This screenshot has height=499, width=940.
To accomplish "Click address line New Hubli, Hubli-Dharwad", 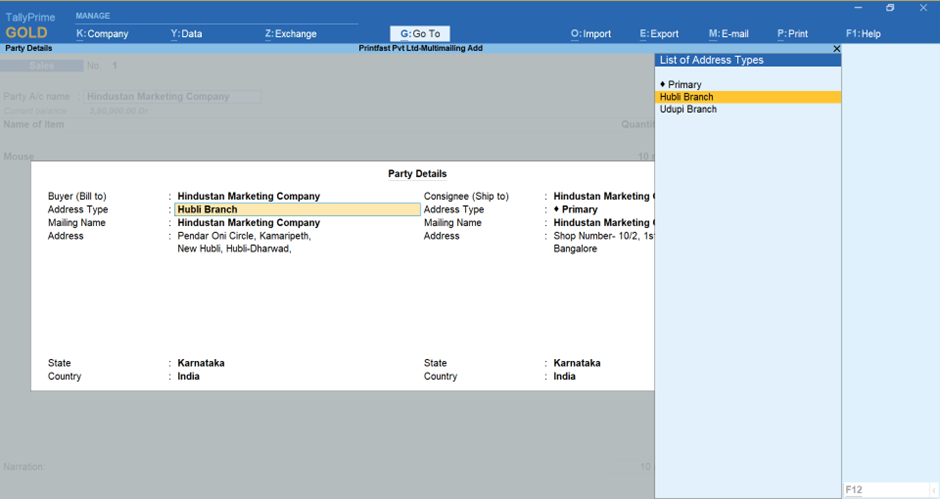I will pos(234,249).
